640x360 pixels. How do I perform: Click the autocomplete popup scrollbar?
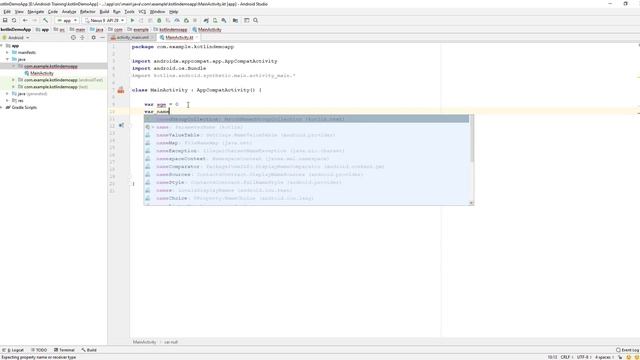pos(472,139)
